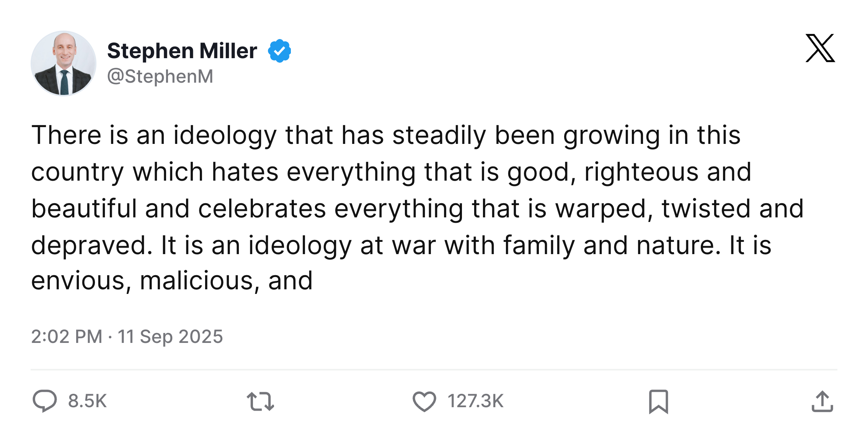Bookmark this Stephen Miller tweet
Image resolution: width=868 pixels, height=447 pixels.
pyautogui.click(x=658, y=401)
